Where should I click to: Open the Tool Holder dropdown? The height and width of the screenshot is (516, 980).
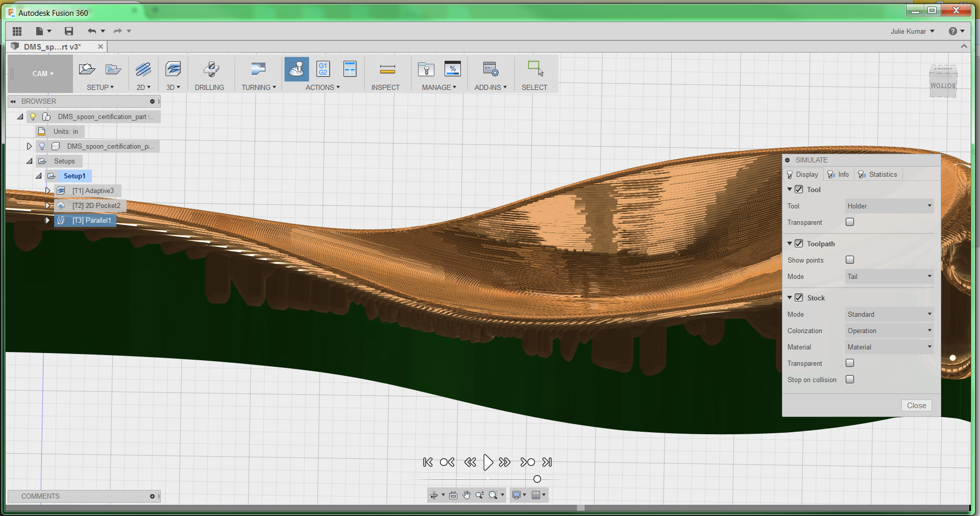click(x=890, y=206)
